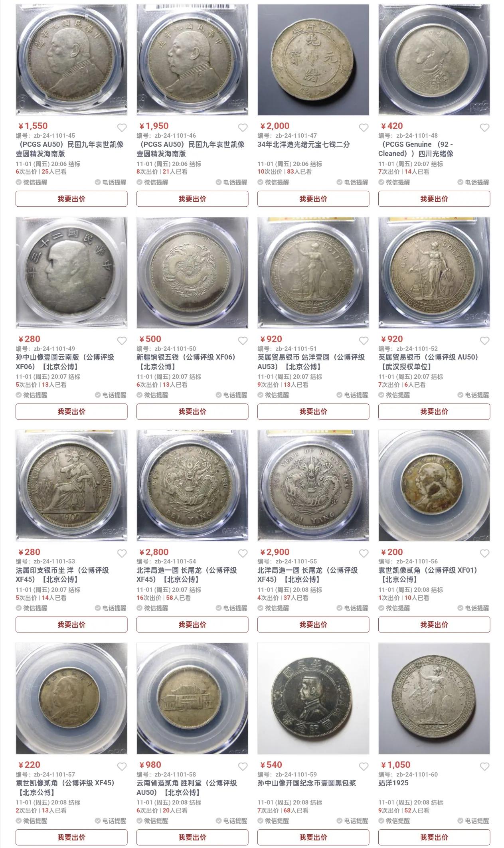Turn on 电话提醒 for lot zb-24-1101-55
Viewport: 504px width, 848px height.
point(352,608)
